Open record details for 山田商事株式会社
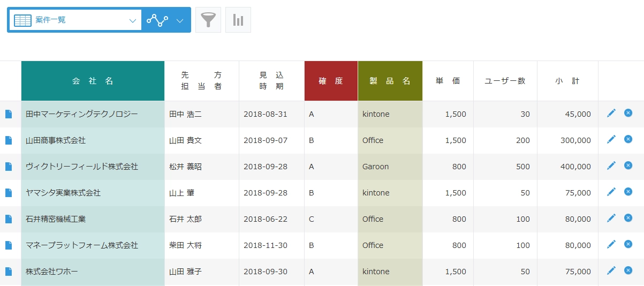644x286 pixels. click(x=8, y=140)
